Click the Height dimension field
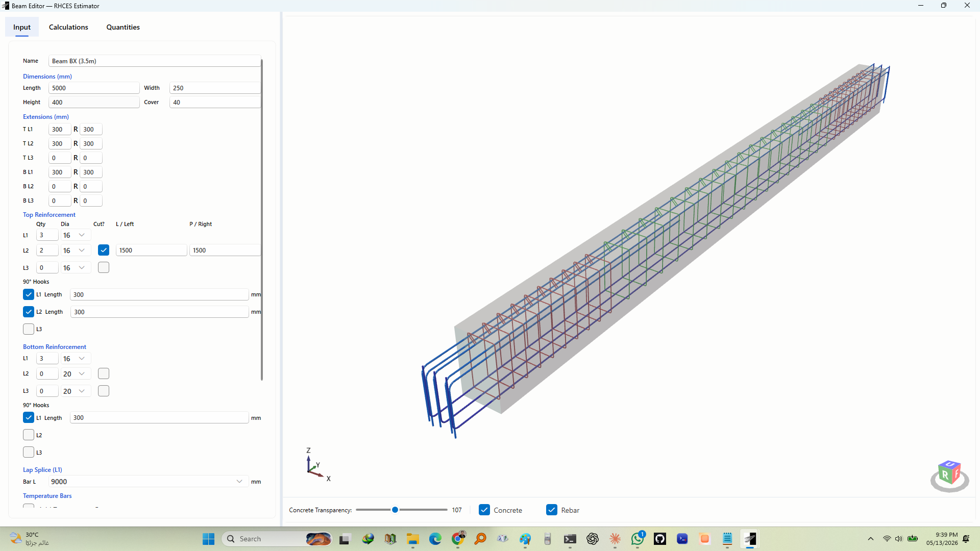 pyautogui.click(x=94, y=102)
